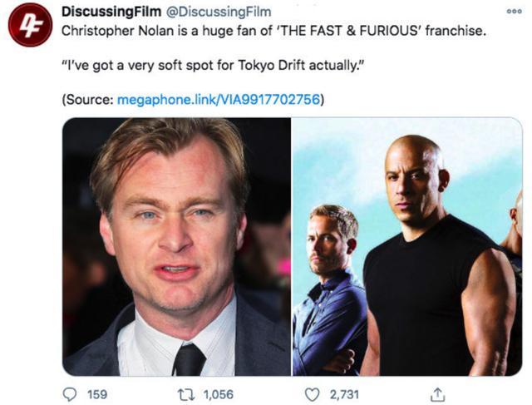Image resolution: width=532 pixels, height=405 pixels.
Task: Click the @DiscussingFilm handle
Action: point(218,12)
